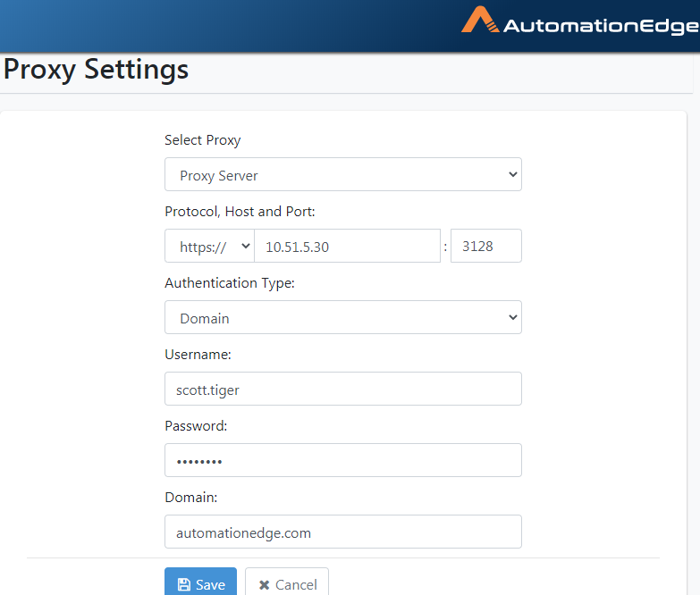Click the AutomationEdge orange logo icon
The width and height of the screenshot is (700, 595).
pyautogui.click(x=480, y=20)
